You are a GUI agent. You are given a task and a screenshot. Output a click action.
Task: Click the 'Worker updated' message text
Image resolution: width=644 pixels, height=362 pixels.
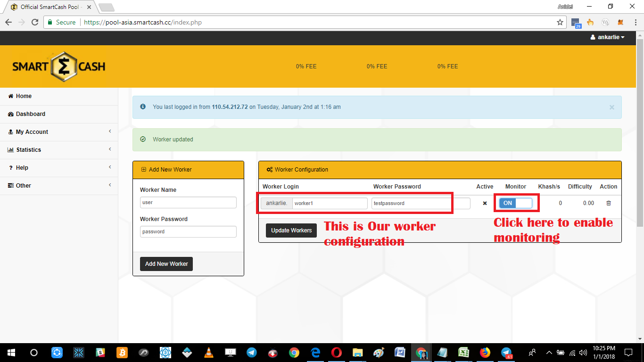pyautogui.click(x=173, y=140)
